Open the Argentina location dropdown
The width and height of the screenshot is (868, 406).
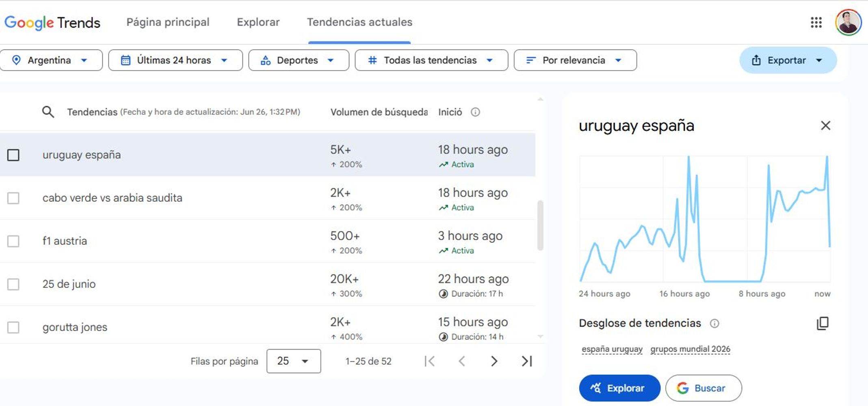50,60
